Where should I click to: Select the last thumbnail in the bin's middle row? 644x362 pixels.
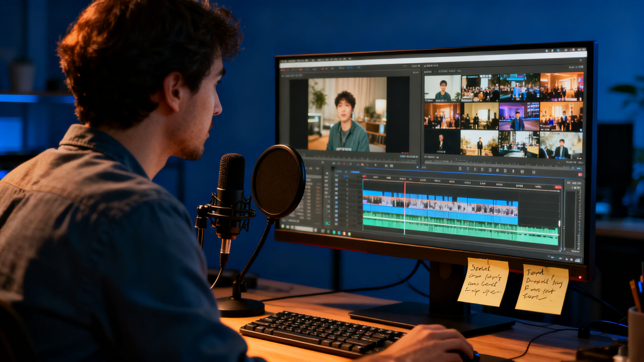click(x=561, y=117)
